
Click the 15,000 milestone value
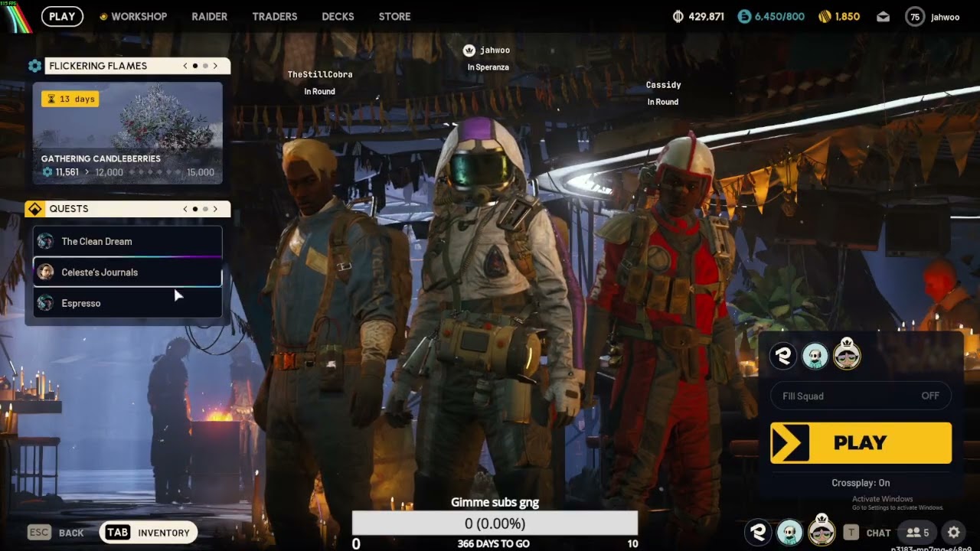click(x=201, y=172)
